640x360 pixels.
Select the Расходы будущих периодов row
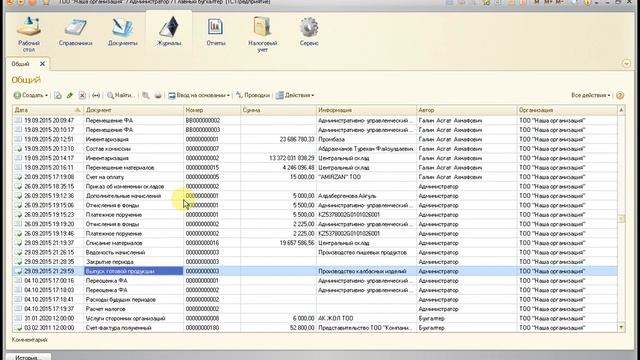point(315,299)
